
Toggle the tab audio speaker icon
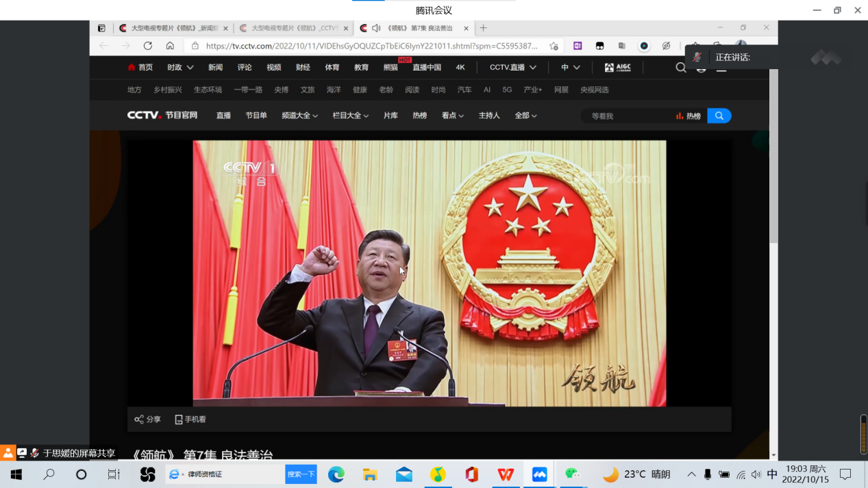(376, 28)
